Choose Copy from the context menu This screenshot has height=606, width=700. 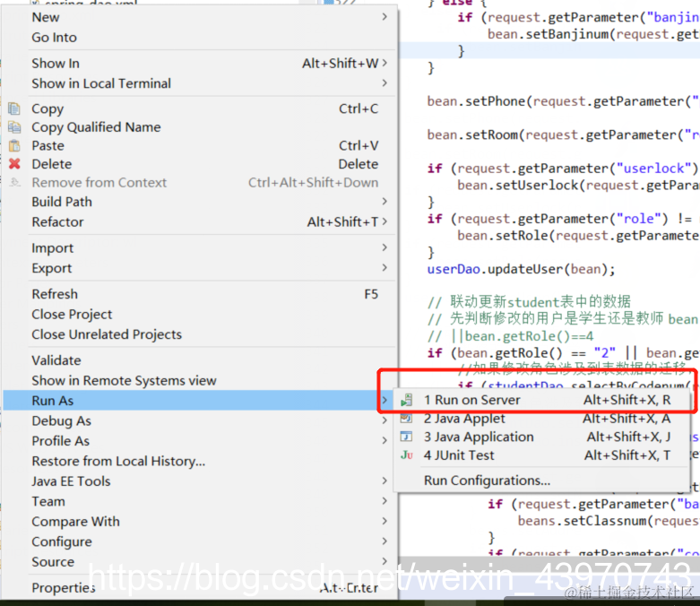pyautogui.click(x=199, y=108)
